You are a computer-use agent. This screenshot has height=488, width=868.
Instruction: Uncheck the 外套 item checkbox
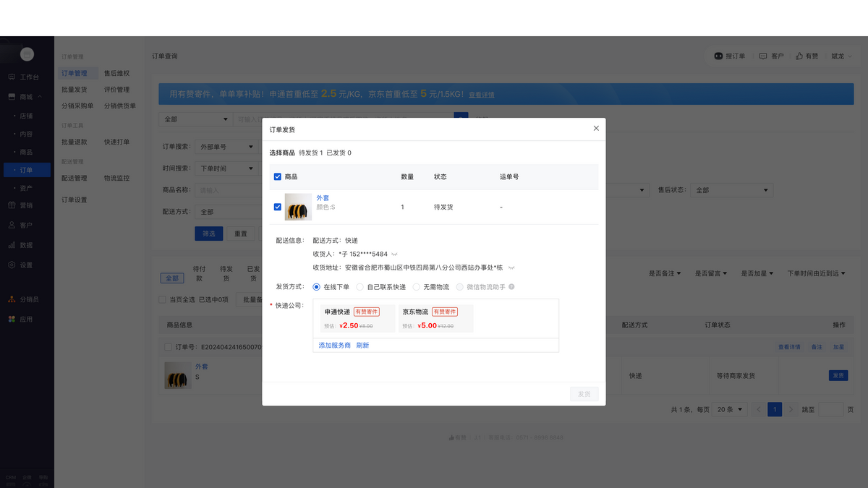[x=278, y=207]
